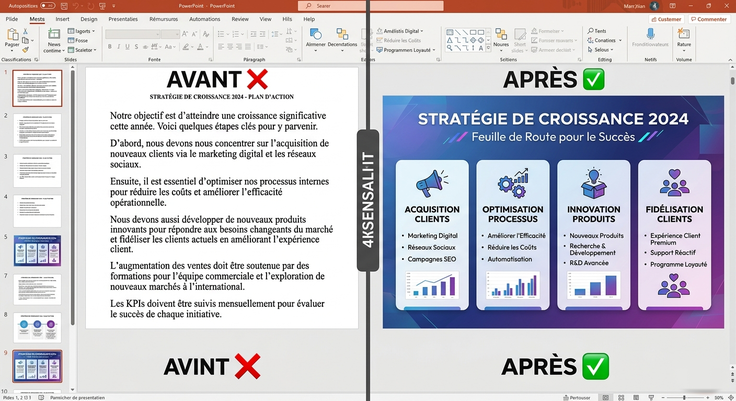736x401 pixels.
Task: Click the Cut scissors icon
Action: pos(25,31)
